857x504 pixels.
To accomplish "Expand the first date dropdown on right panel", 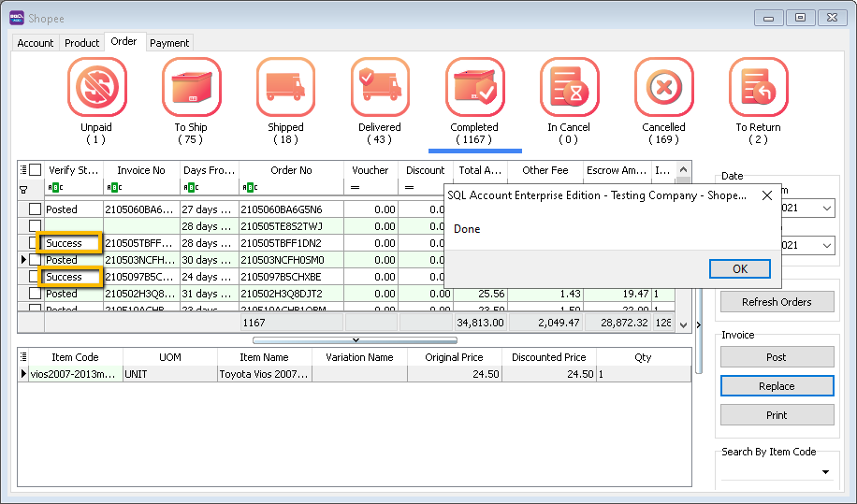I will coord(825,209).
